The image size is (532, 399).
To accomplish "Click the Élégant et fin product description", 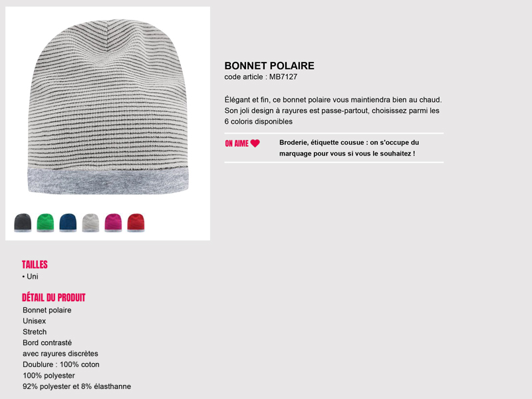I will 333,110.
